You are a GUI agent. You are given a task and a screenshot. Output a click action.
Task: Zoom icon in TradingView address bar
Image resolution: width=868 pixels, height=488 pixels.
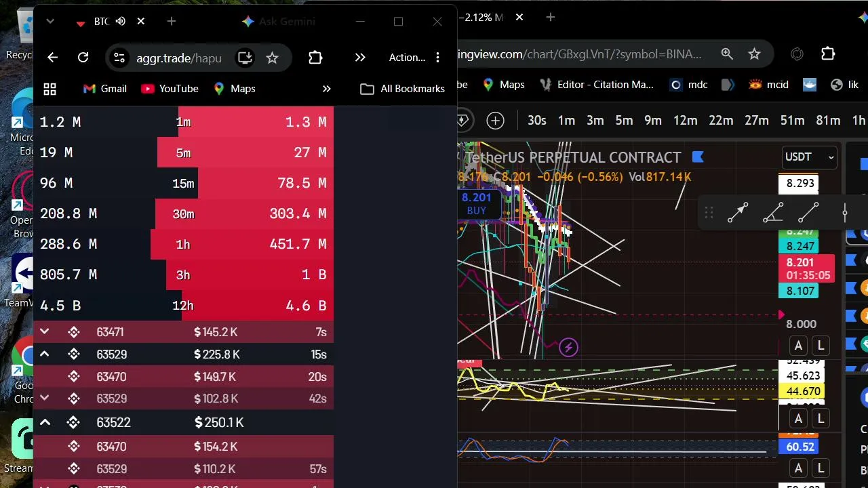click(726, 54)
